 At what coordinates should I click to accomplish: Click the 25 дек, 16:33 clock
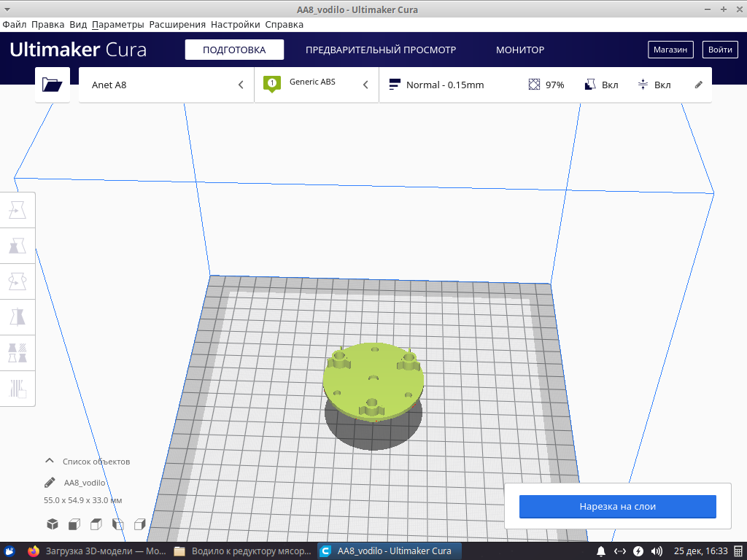pos(700,551)
